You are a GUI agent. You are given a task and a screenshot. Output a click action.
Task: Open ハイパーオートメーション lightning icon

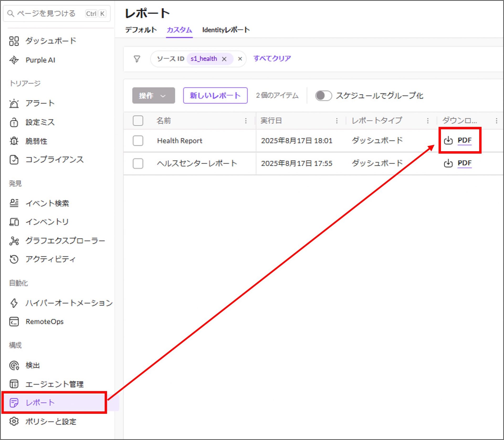tap(14, 303)
